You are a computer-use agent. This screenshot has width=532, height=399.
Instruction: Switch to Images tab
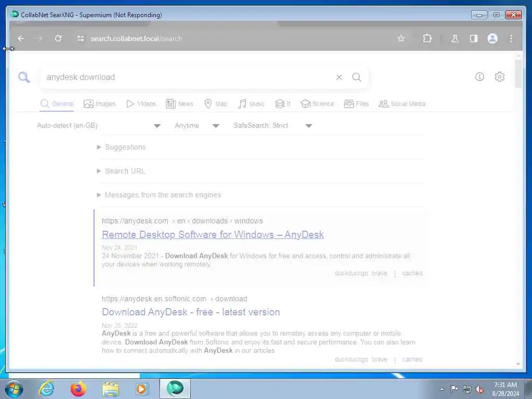click(100, 104)
